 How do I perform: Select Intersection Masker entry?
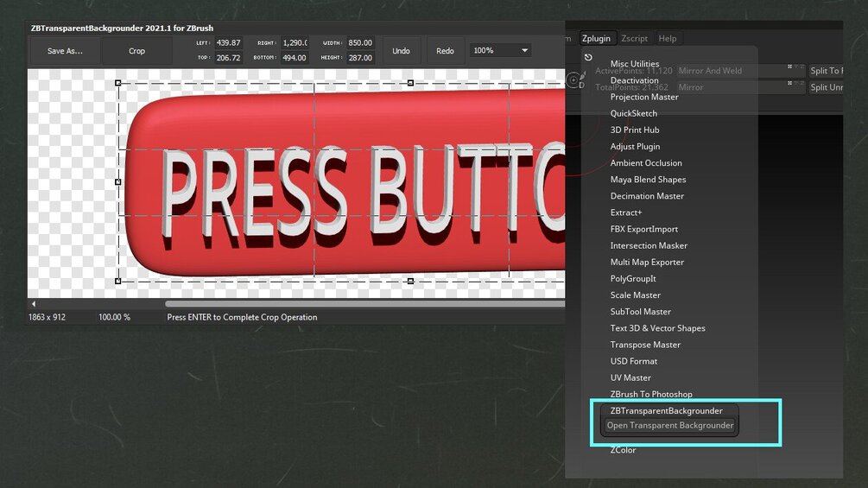[649, 245]
